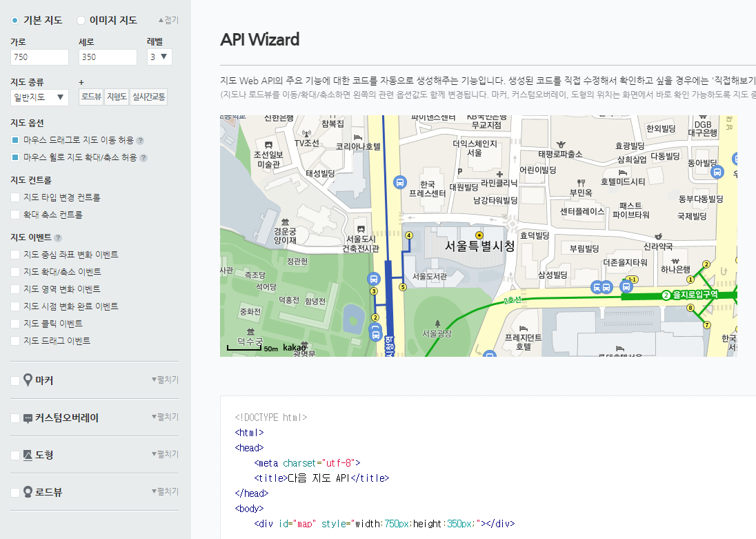Image resolution: width=756 pixels, height=539 pixels.
Task: Click bus stop icon near 한국프레스센터
Action: 399,182
